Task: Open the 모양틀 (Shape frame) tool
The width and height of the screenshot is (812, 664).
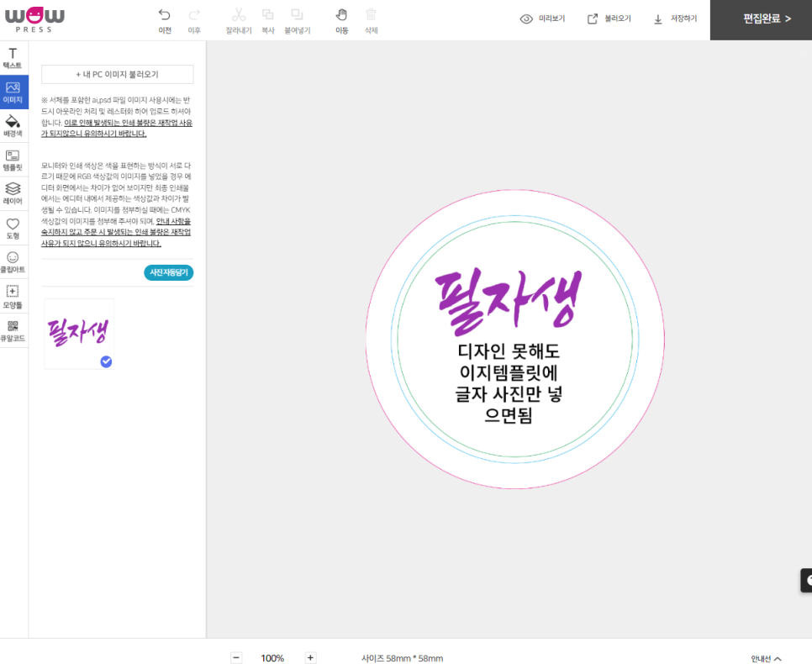Action: 13,297
